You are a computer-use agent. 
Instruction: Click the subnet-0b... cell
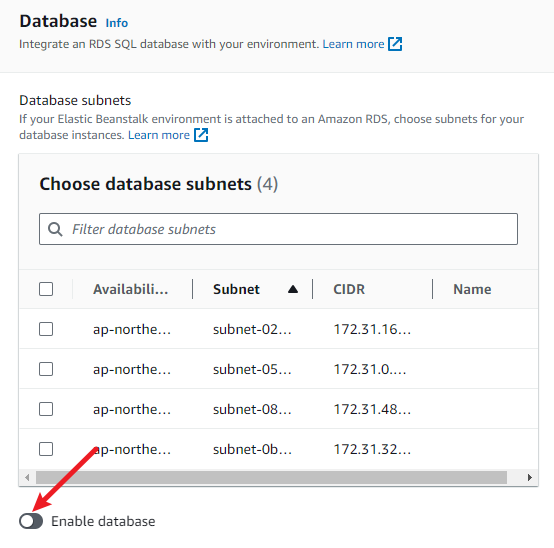[252, 449]
